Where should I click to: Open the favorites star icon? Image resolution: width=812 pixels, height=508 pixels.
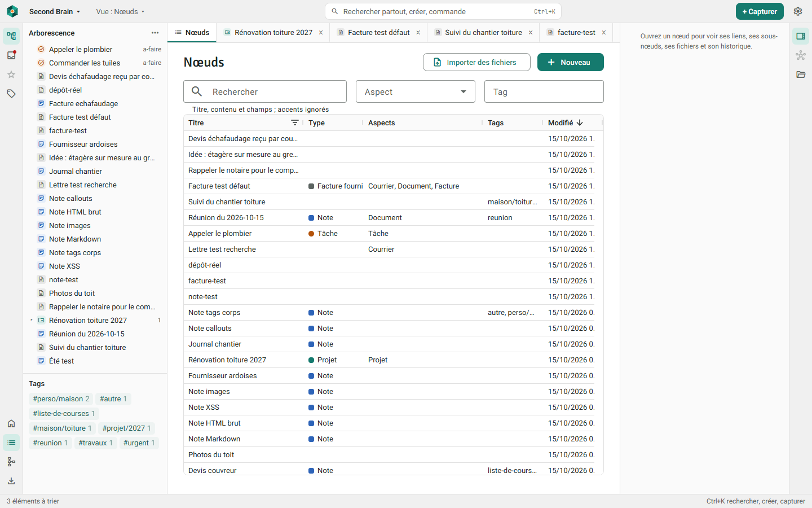tap(11, 75)
